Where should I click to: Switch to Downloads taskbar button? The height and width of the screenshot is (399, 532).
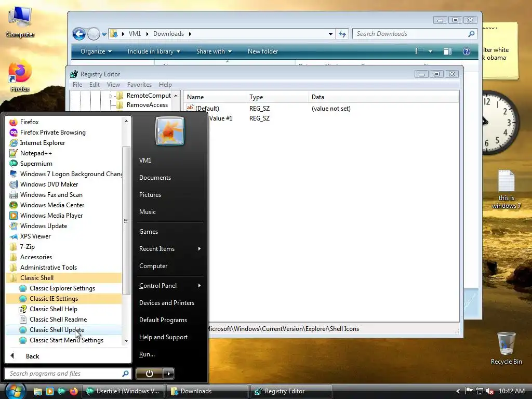point(207,391)
